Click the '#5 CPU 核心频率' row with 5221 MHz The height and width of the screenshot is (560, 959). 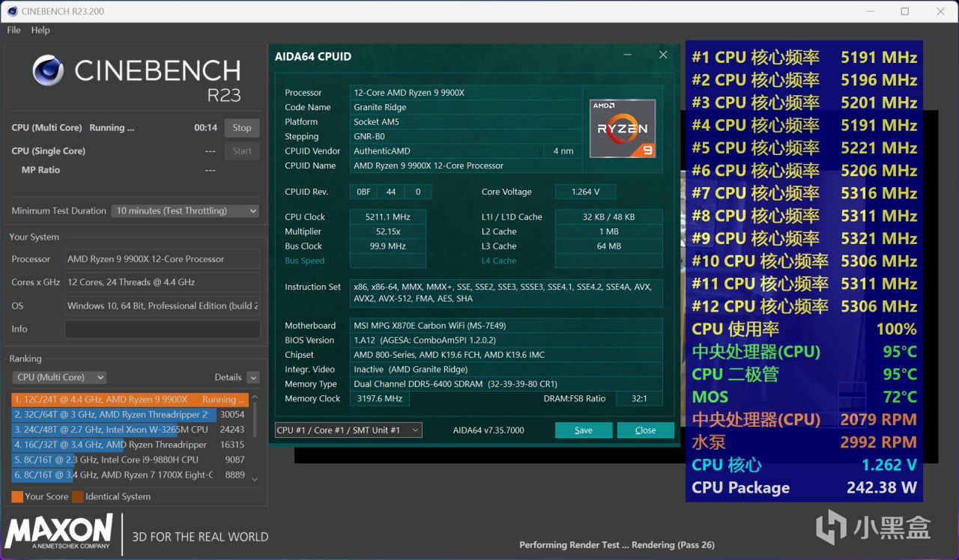coord(804,147)
